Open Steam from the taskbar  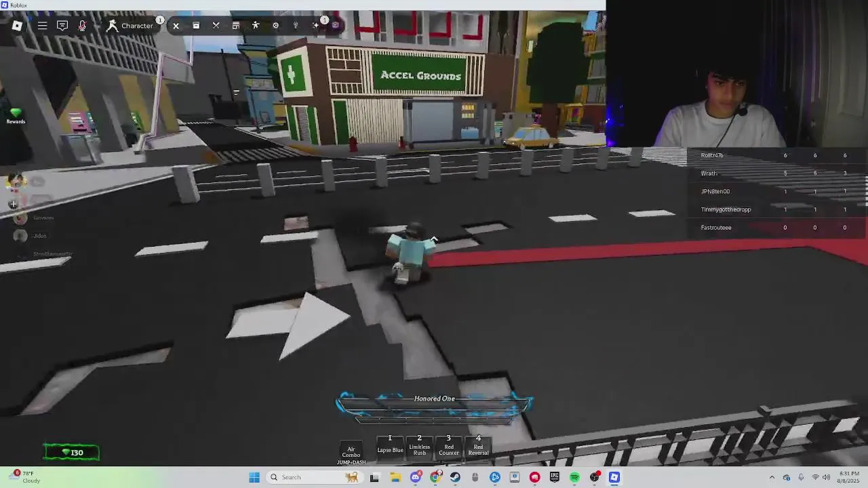click(x=455, y=477)
